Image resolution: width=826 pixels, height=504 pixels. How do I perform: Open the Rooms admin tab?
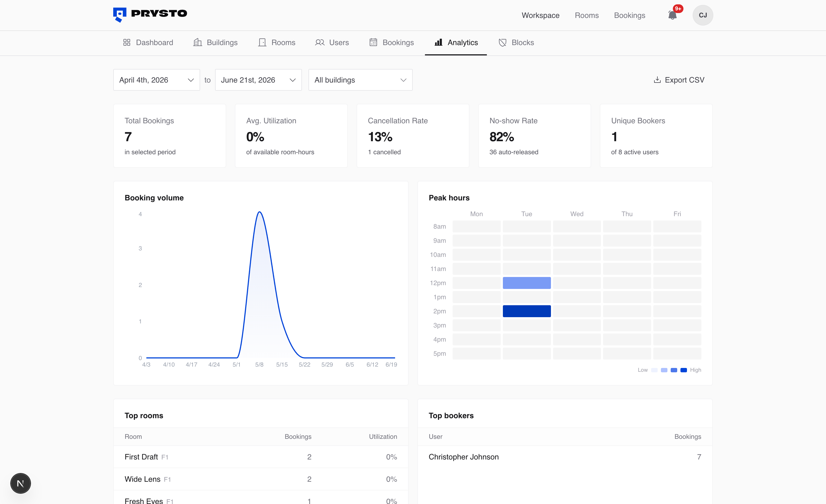[x=277, y=43]
